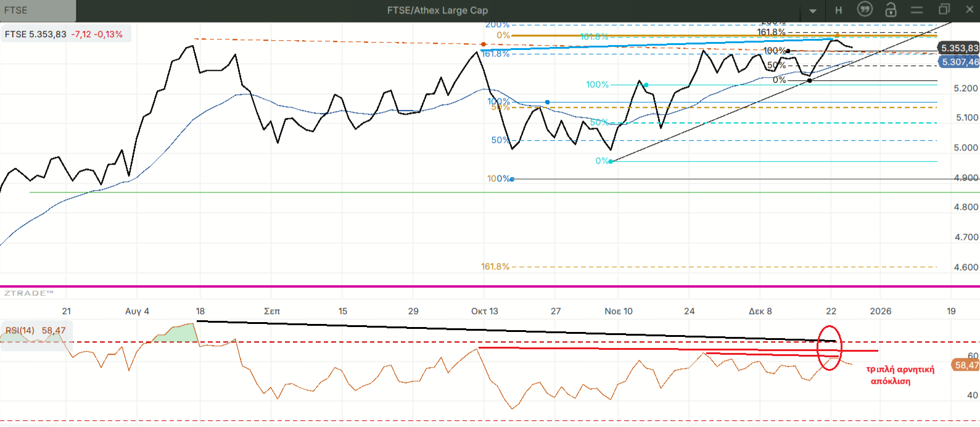980x427 pixels.
Task: Click the quotation-mark comments icon
Action: (x=865, y=10)
